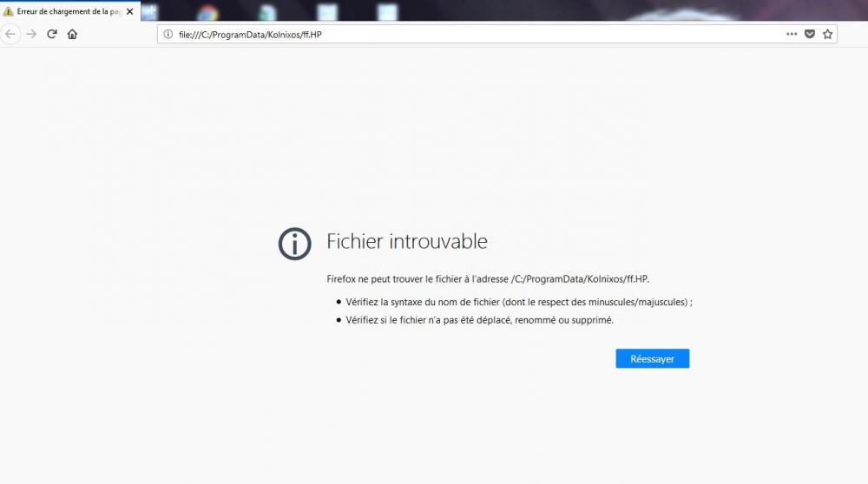
Task: Click the large info circle icon
Action: pyautogui.click(x=294, y=244)
